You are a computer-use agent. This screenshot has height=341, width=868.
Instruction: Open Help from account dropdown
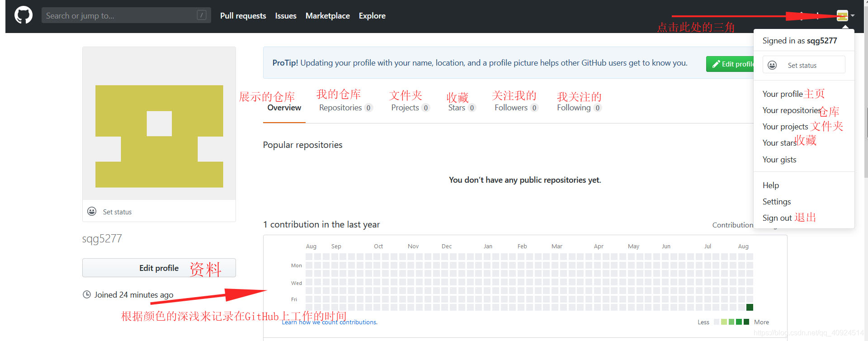(771, 185)
